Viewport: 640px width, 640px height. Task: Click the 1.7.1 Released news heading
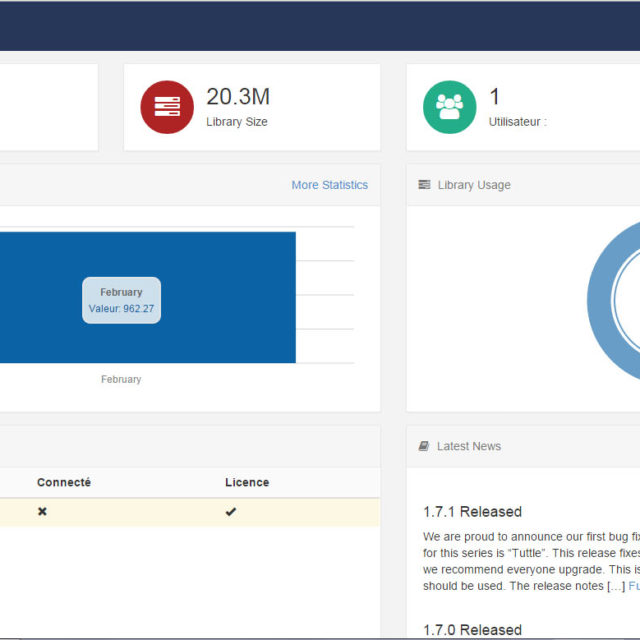pyautogui.click(x=472, y=512)
